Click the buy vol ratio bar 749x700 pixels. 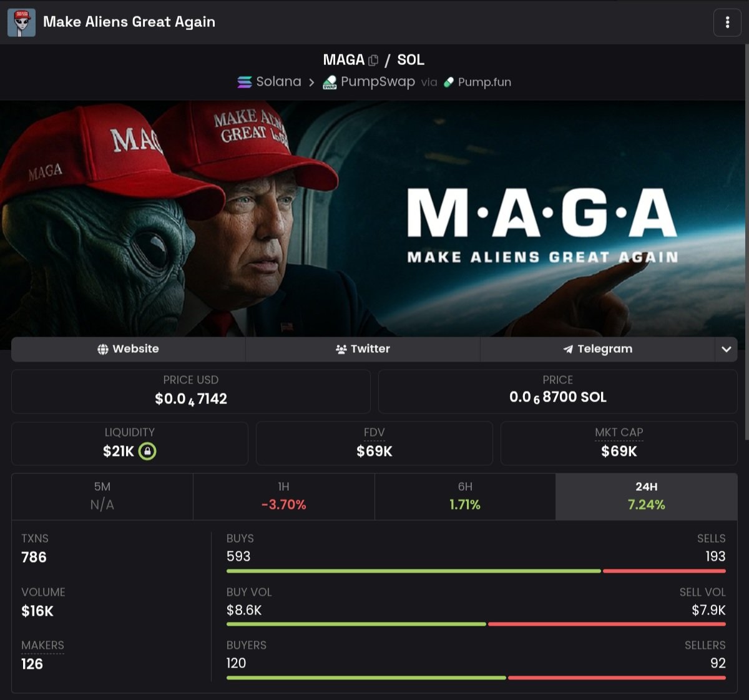(476, 624)
